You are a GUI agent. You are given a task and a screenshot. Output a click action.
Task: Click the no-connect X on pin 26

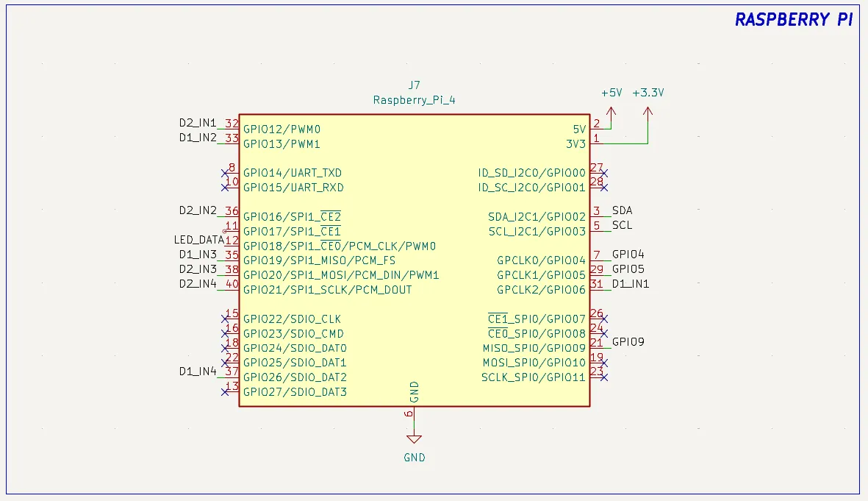(604, 319)
